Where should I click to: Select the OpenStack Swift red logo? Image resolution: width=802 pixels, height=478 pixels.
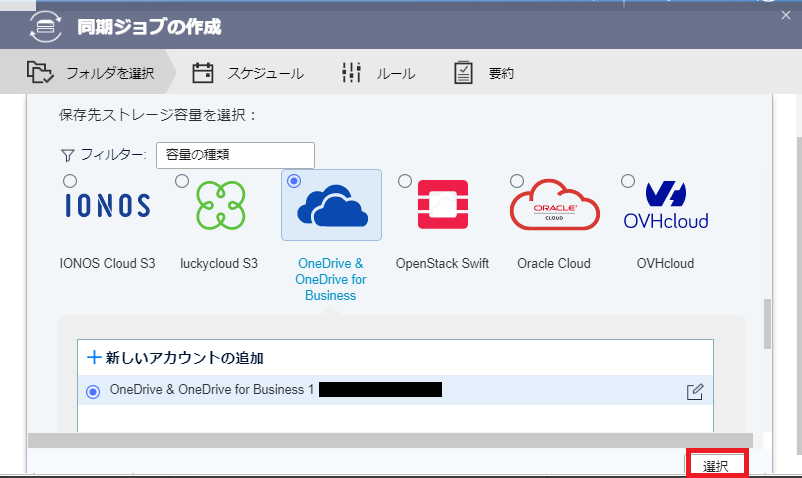click(443, 204)
